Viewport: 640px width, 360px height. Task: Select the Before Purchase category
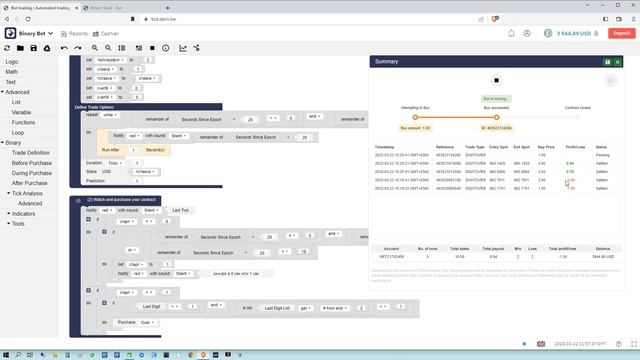point(32,163)
